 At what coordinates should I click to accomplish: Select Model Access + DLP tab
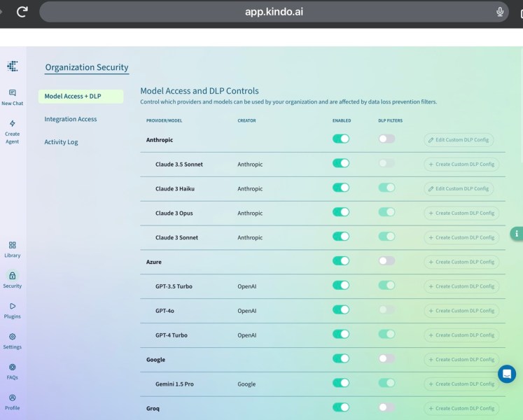81,96
